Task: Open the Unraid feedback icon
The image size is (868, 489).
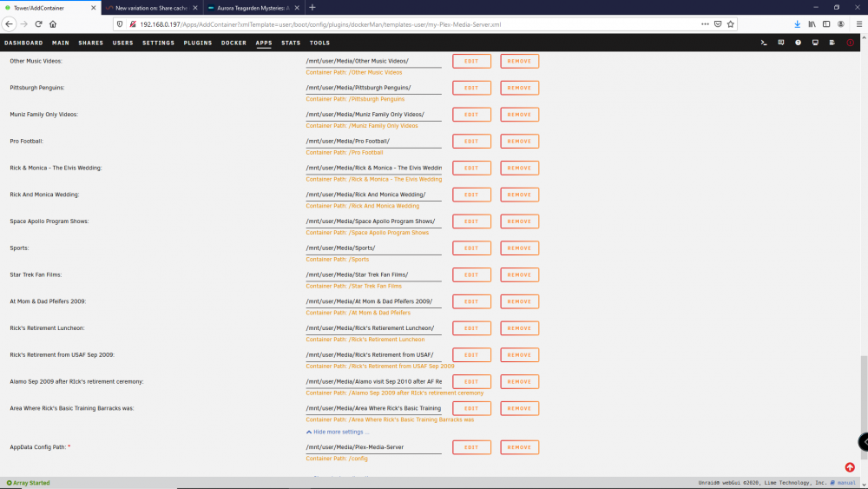Action: click(x=781, y=43)
